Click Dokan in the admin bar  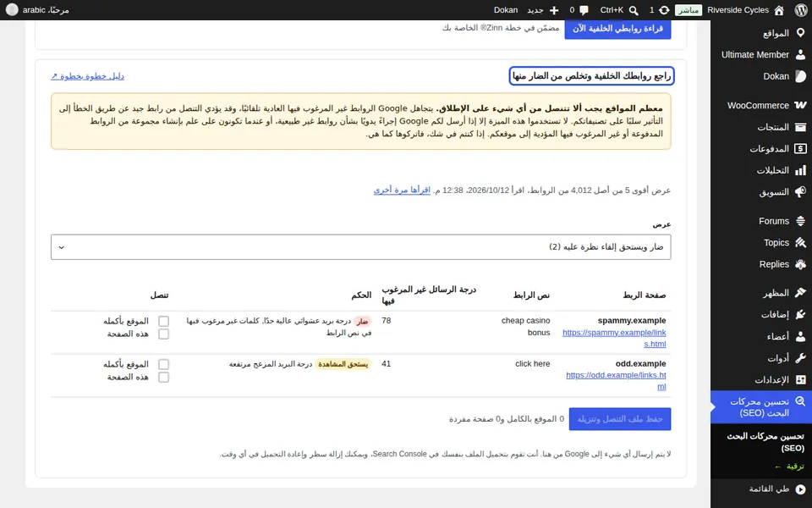[x=506, y=10]
